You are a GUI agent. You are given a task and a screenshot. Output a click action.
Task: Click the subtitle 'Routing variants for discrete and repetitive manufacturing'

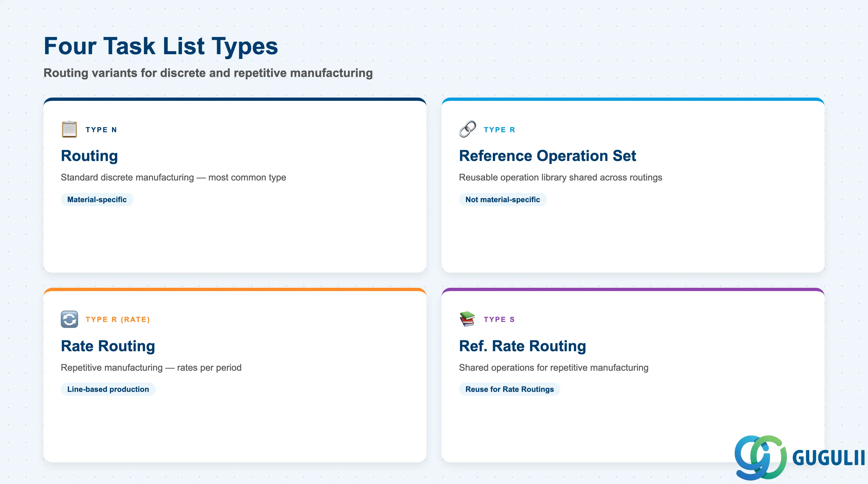(x=208, y=73)
